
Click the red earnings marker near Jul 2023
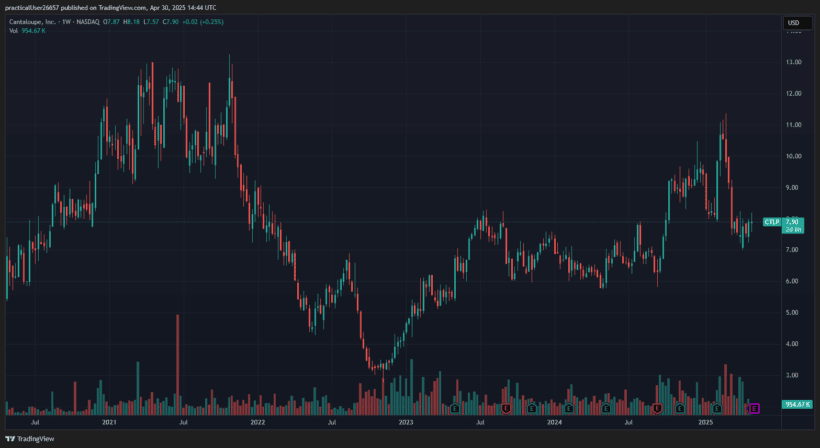(x=507, y=408)
